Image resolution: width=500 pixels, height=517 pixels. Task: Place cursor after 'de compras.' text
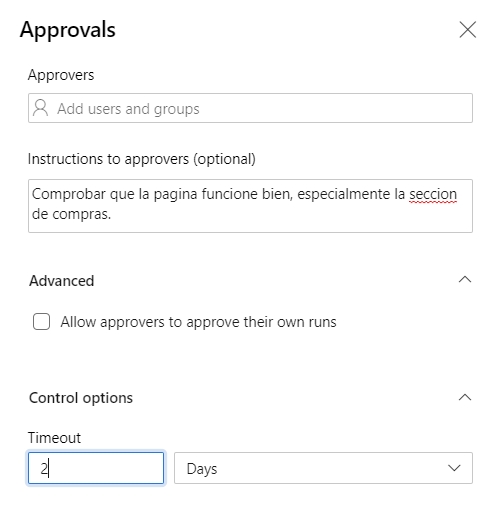point(112,214)
